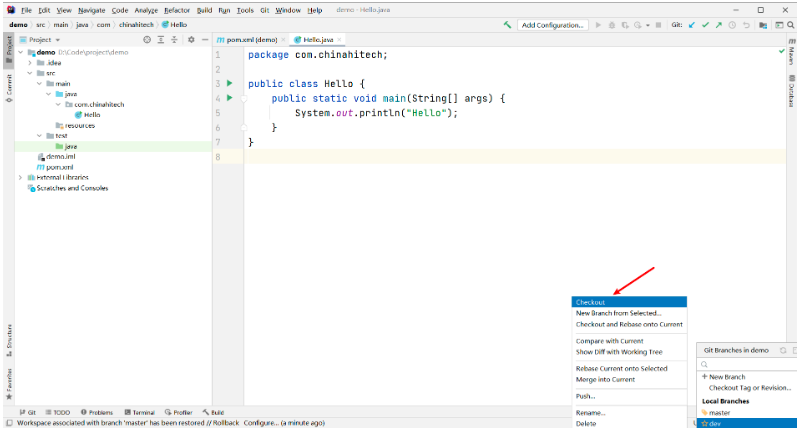Hide the Project panel with minus icon

[x=205, y=39]
